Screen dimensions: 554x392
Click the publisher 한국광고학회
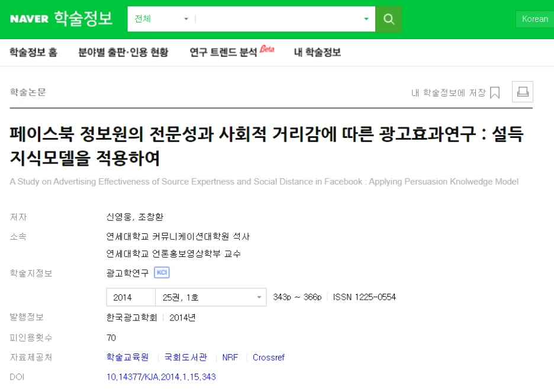[x=132, y=317]
